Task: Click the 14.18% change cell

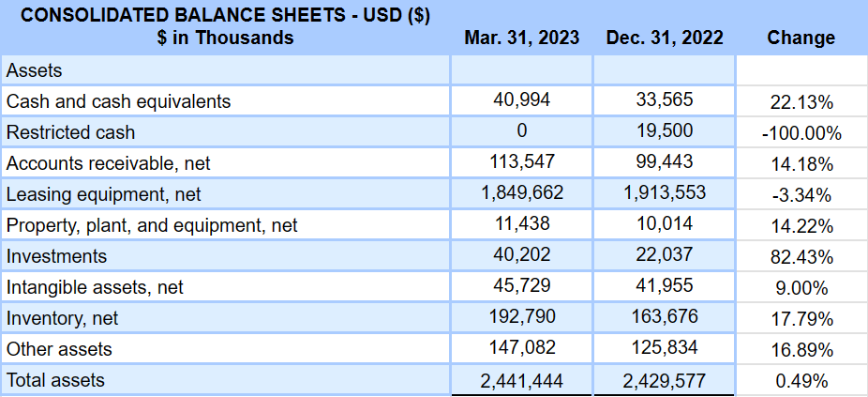Action: 801,163
